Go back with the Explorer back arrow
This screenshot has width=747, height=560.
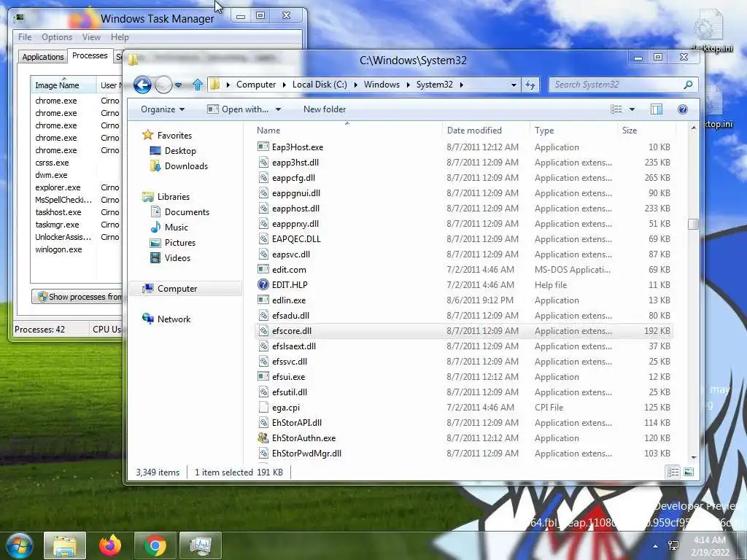point(142,85)
